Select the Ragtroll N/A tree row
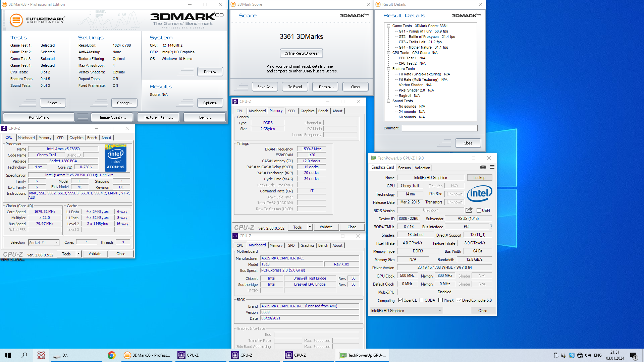644x362 pixels. pos(409,96)
